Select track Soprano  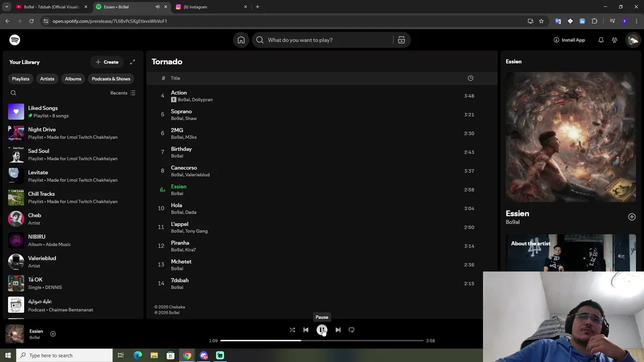[x=321, y=115]
